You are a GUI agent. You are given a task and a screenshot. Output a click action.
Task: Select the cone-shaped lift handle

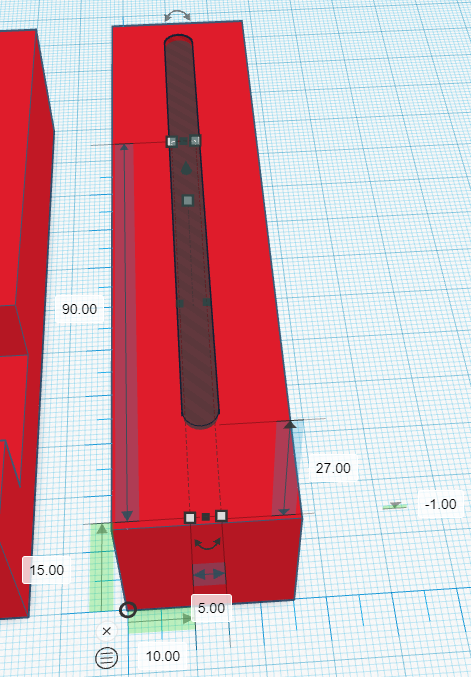[186, 168]
